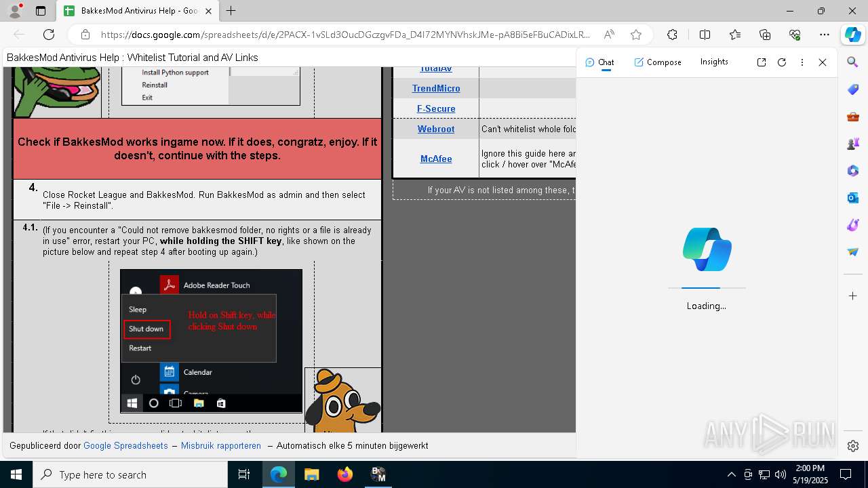Open Copilot link in new tab

click(x=762, y=62)
